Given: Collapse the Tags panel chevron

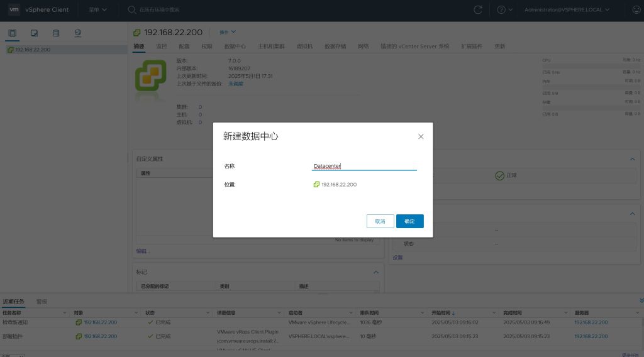Looking at the screenshot, I should coord(376,272).
